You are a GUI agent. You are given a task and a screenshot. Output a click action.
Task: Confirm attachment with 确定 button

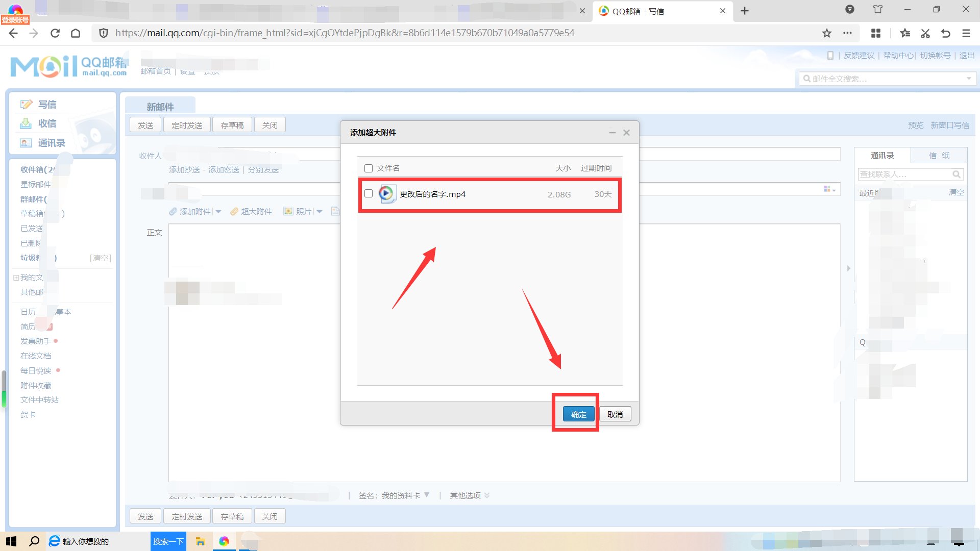pos(578,414)
